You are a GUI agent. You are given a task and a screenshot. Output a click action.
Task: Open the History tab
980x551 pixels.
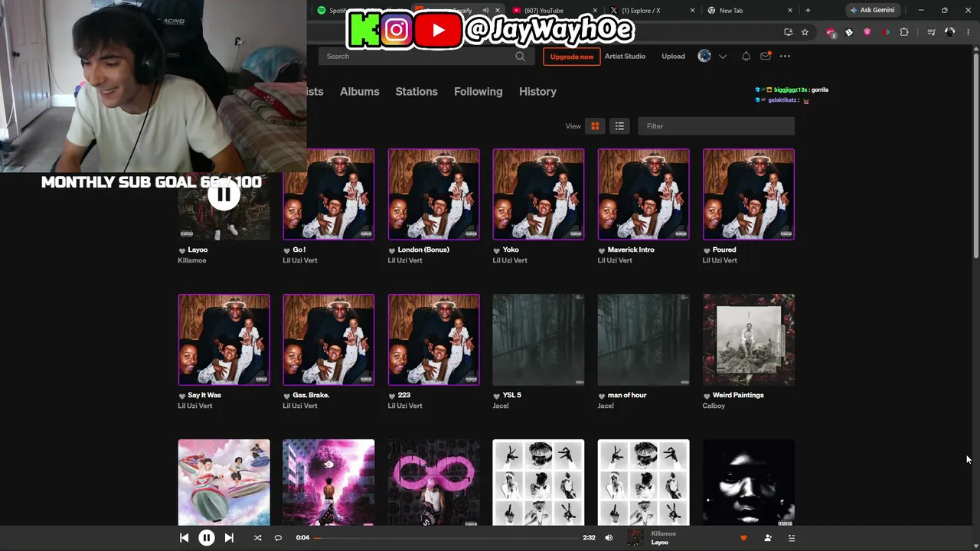(x=537, y=91)
